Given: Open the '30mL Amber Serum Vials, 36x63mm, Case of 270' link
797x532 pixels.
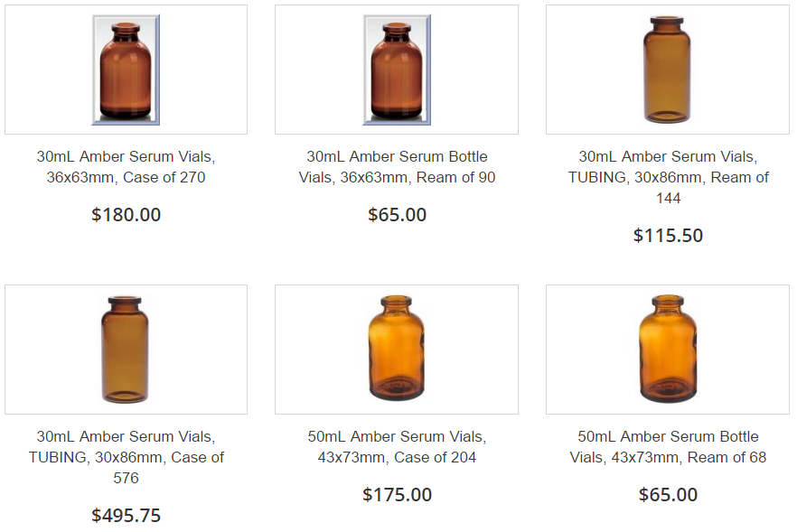Looking at the screenshot, I should (127, 167).
